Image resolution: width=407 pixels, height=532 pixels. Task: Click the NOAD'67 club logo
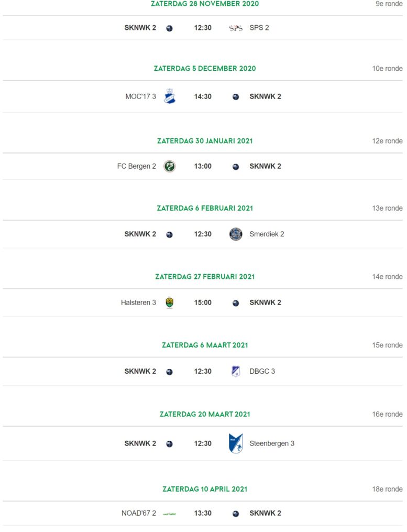[170, 514]
